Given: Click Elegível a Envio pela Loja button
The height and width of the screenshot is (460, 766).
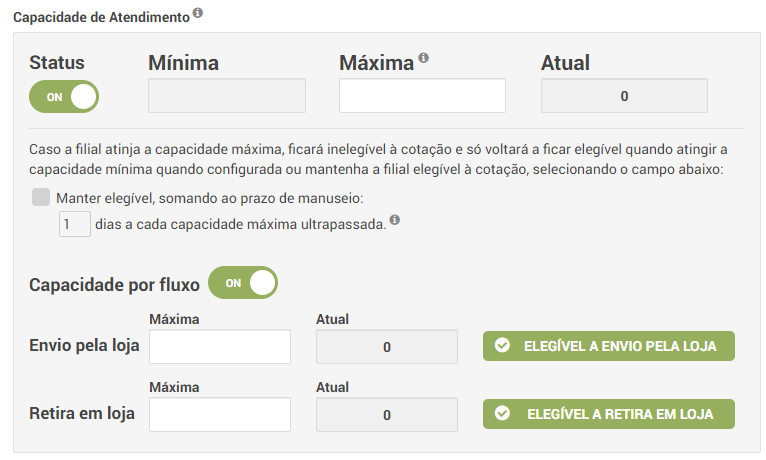Looking at the screenshot, I should click(608, 346).
